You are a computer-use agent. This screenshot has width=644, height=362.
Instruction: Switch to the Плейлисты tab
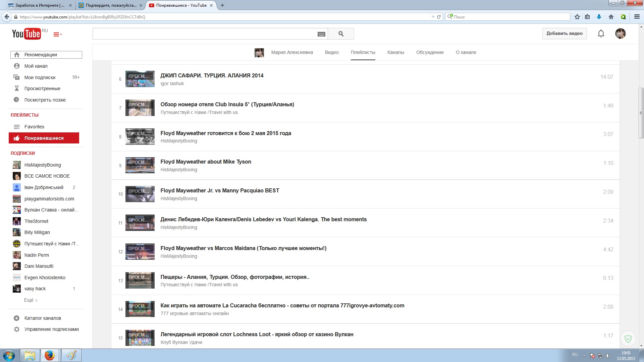(x=363, y=52)
